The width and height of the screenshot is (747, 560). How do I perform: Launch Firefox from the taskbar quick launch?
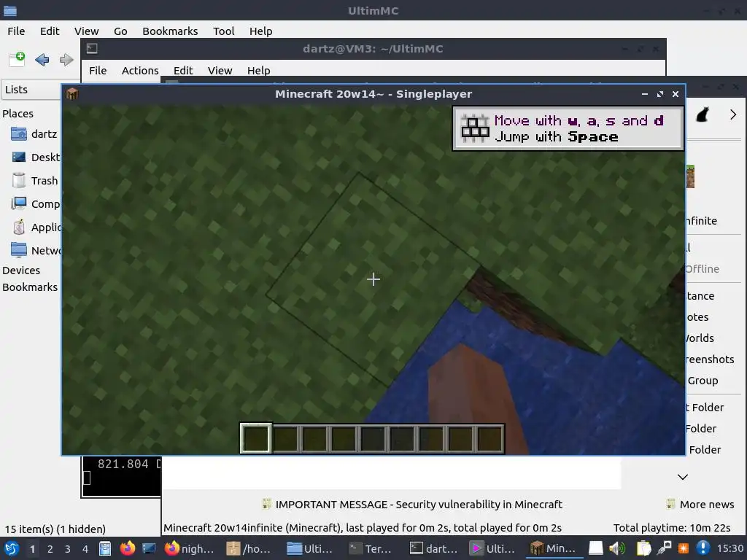pyautogui.click(x=127, y=548)
